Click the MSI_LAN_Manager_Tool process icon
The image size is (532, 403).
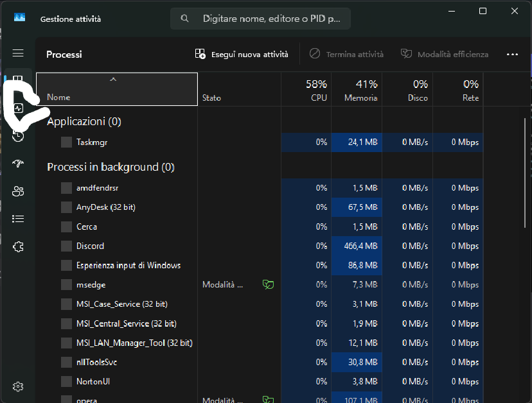click(67, 343)
